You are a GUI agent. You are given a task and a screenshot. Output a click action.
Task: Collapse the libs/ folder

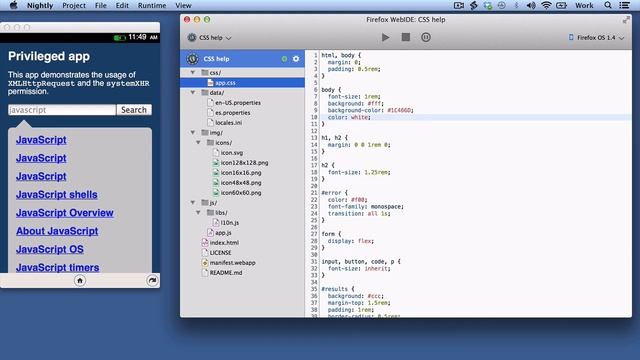tap(198, 213)
